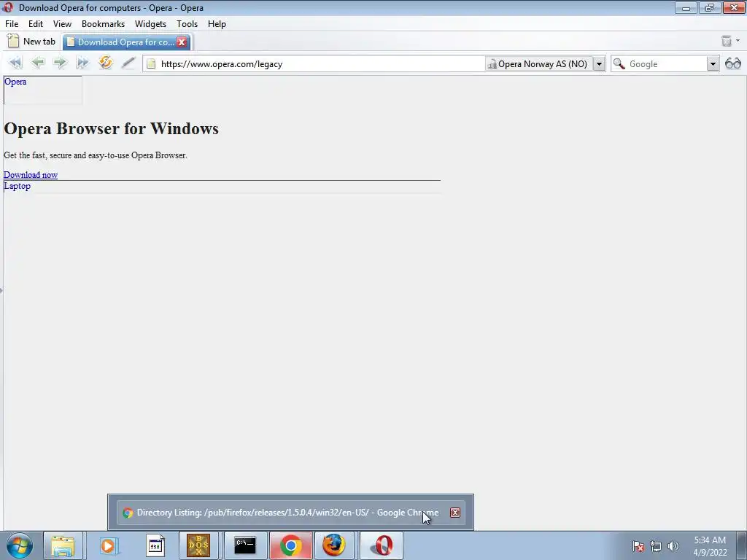The image size is (747, 560).
Task: Click the glasses view icon
Action: click(x=733, y=63)
